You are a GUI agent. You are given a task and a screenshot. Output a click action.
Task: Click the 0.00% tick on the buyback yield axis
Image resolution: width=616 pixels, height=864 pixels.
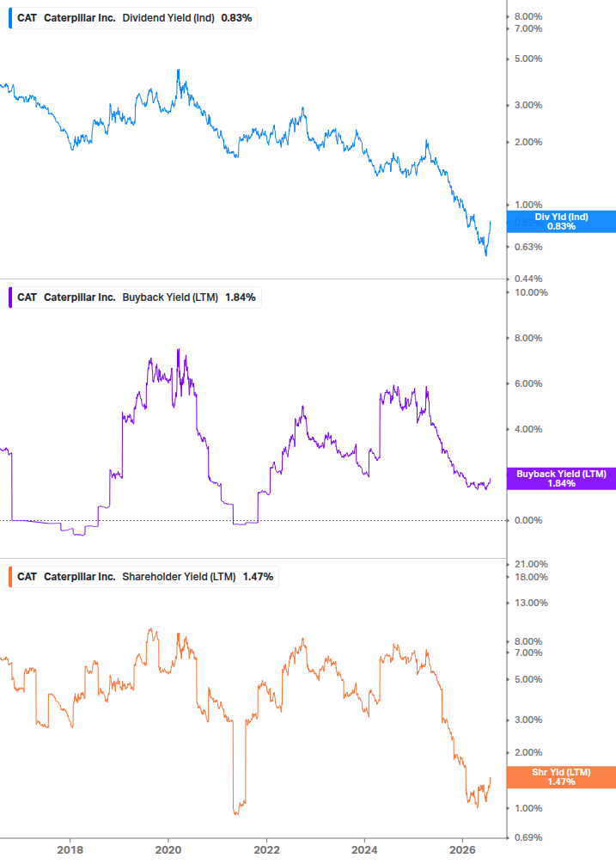pos(528,520)
